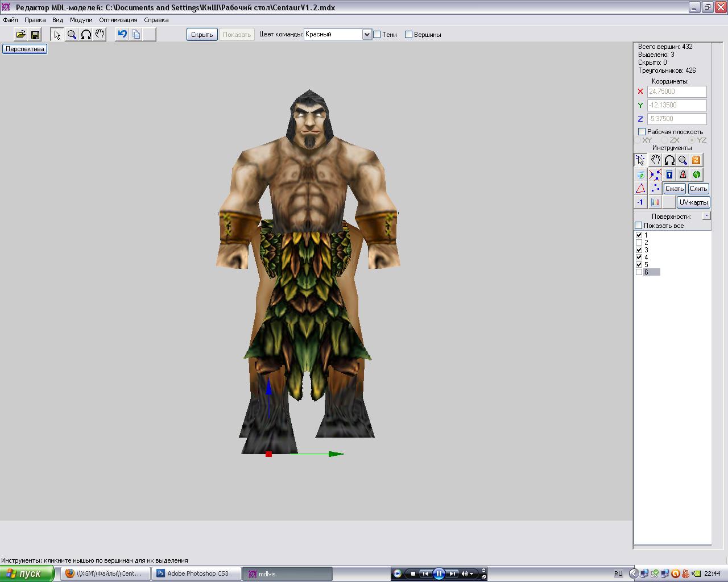Toggle the Тени checkbox
This screenshot has width=728, height=582.
[377, 35]
